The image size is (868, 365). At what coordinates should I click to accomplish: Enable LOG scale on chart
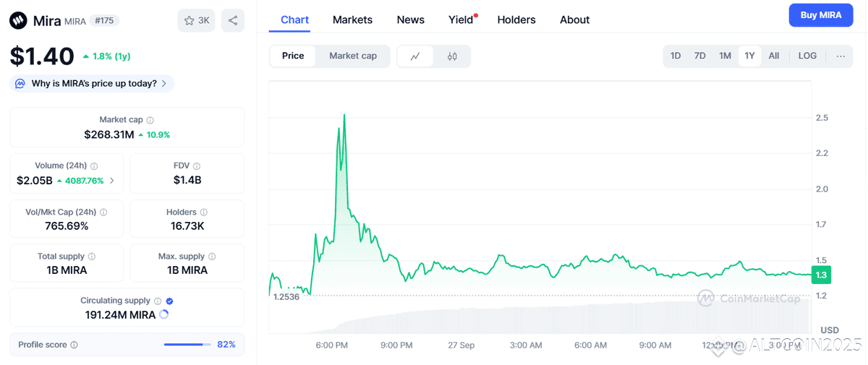click(807, 56)
